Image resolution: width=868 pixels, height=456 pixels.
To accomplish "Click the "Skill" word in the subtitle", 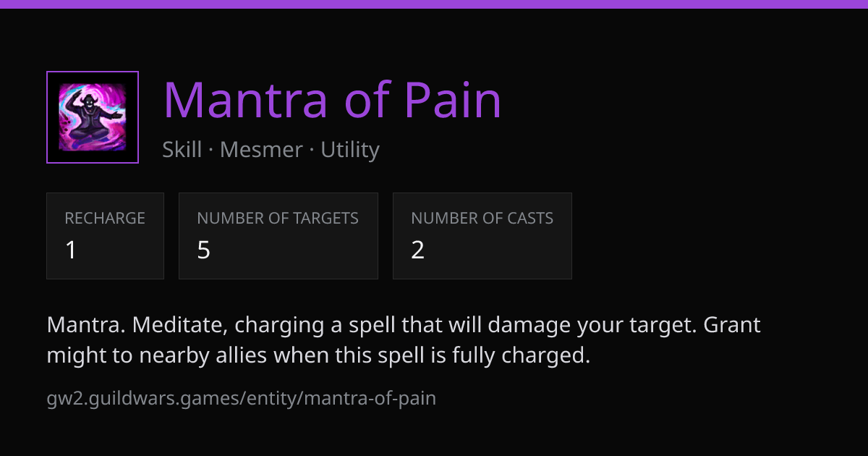I will click(182, 150).
